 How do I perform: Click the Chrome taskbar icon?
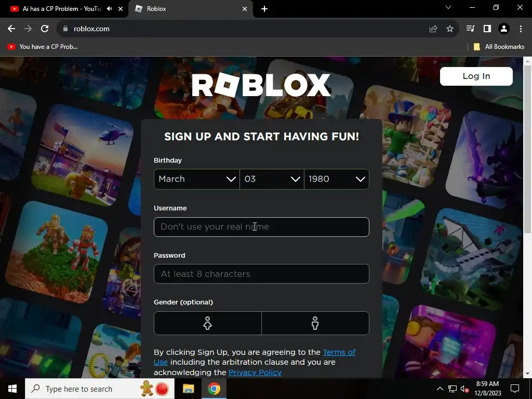pyautogui.click(x=214, y=389)
